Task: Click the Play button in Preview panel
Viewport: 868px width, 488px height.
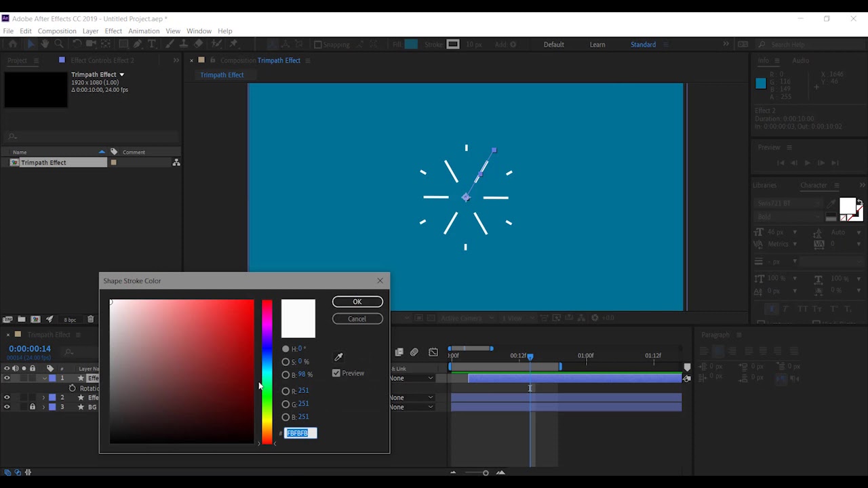Action: click(x=807, y=163)
